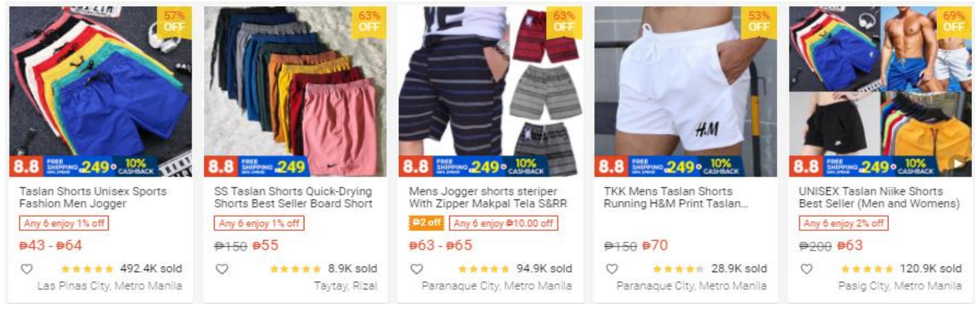Click star rating of 28.9K sold item

pos(678,269)
